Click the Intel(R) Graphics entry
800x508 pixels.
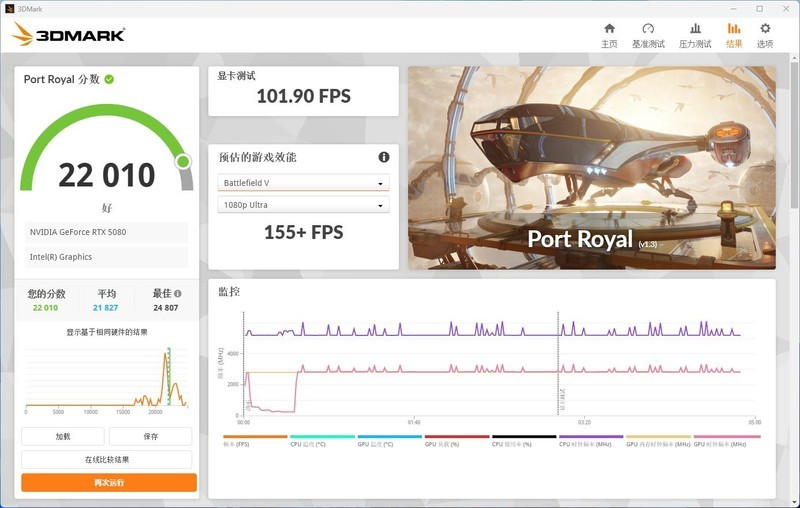[107, 257]
